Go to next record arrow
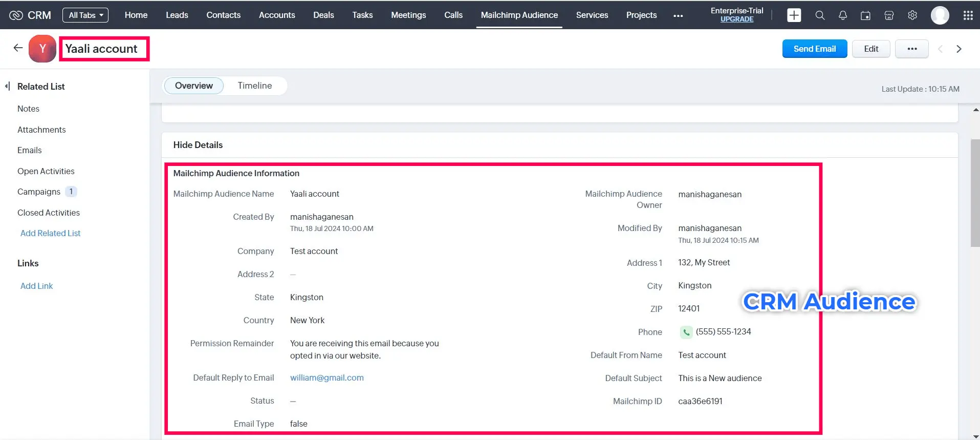The image size is (980, 440). [959, 49]
